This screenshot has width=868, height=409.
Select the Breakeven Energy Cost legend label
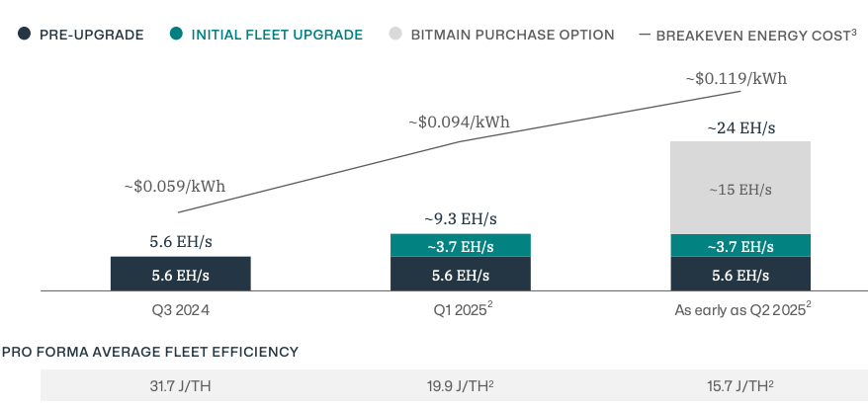tap(753, 35)
